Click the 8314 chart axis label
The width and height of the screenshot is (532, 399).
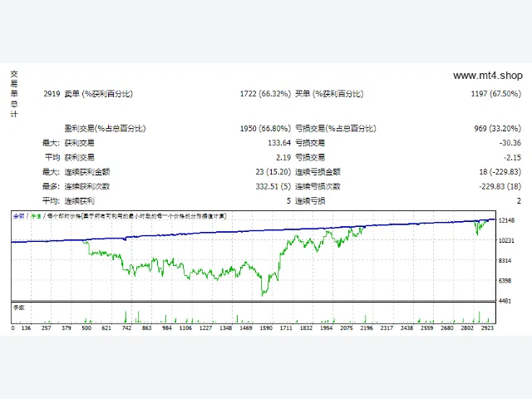pyautogui.click(x=505, y=260)
